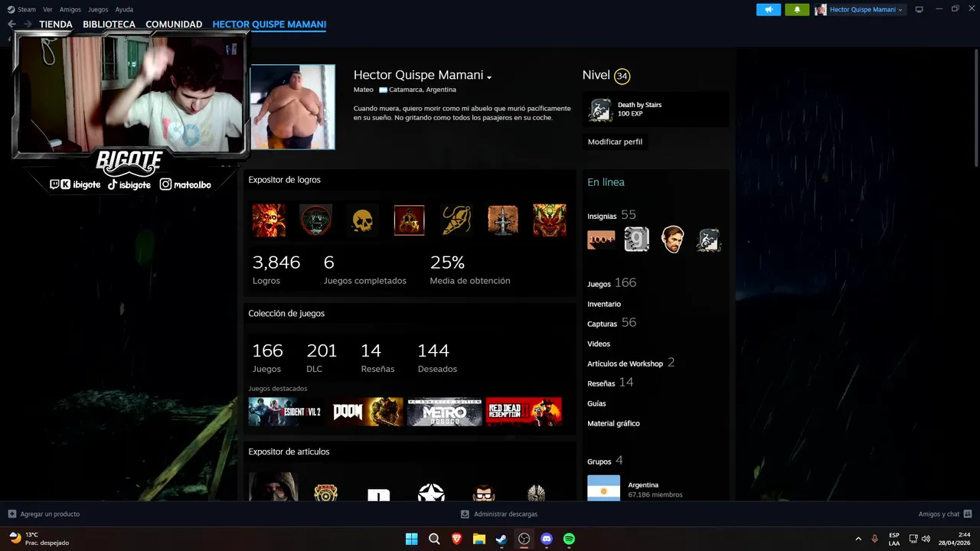This screenshot has width=980, height=551.
Task: Click the 3,846 Logros count
Action: click(x=276, y=269)
